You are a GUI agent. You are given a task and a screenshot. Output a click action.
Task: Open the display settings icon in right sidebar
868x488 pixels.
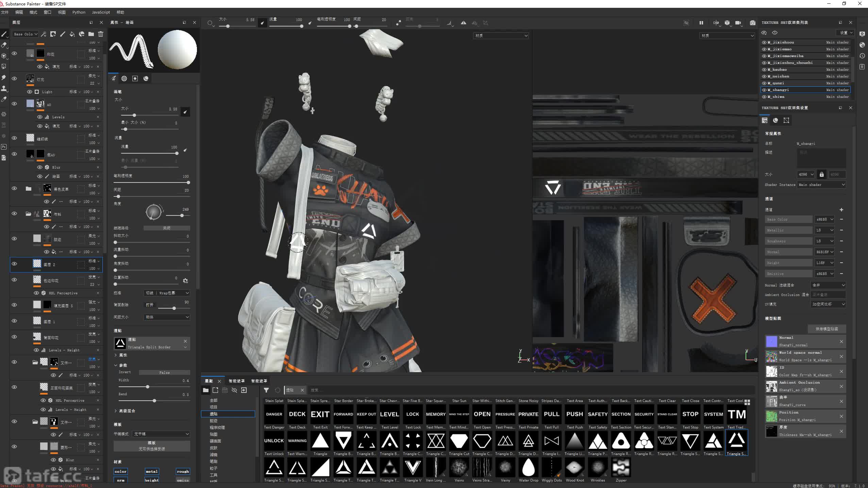click(x=862, y=34)
